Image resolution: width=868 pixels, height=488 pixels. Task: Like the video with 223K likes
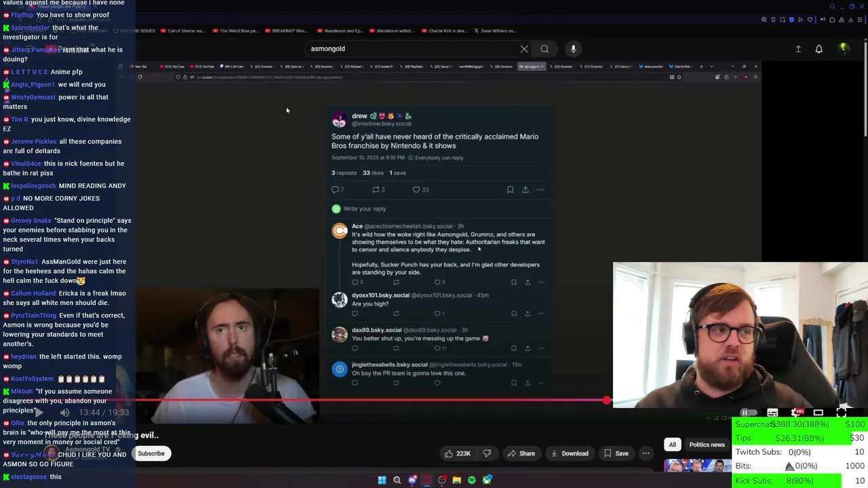click(x=458, y=453)
